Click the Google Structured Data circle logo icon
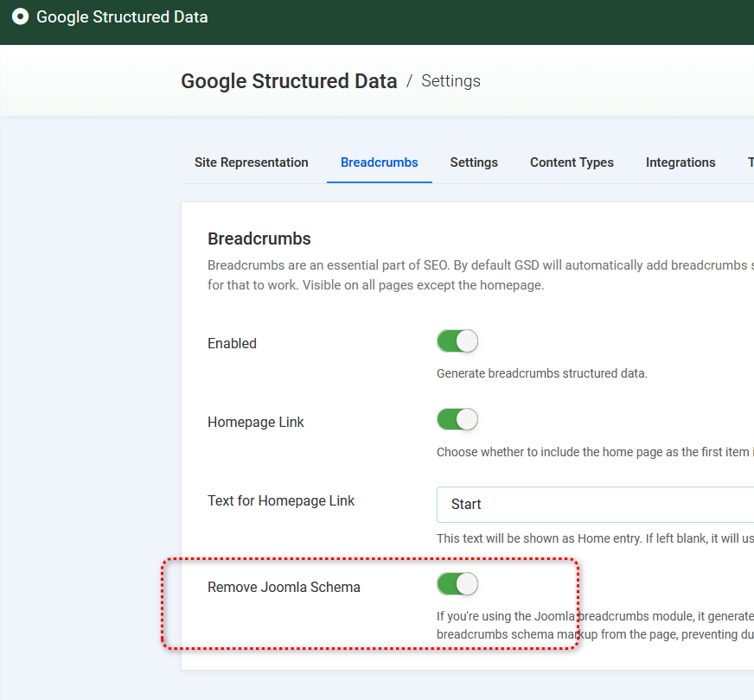This screenshot has height=700, width=754. (20, 16)
